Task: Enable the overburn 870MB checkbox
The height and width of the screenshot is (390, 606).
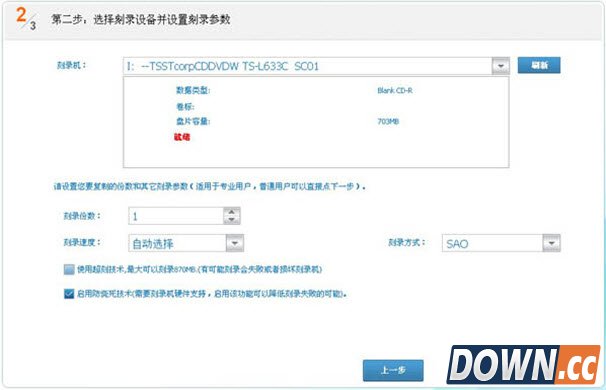Action: tap(69, 269)
